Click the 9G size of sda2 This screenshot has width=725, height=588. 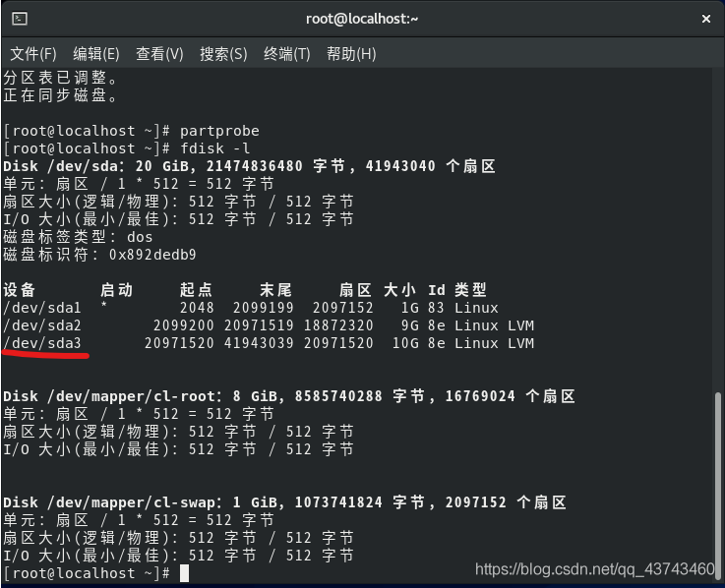tap(409, 325)
